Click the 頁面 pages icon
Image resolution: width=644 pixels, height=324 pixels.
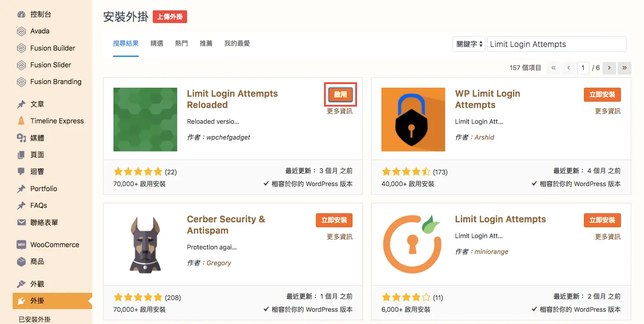tap(21, 155)
